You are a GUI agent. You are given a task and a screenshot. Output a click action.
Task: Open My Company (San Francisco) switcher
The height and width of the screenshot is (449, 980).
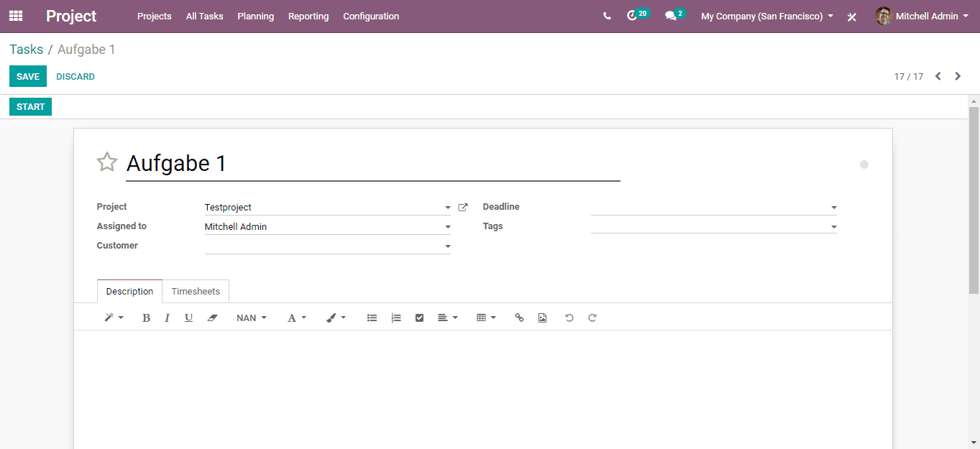click(767, 16)
